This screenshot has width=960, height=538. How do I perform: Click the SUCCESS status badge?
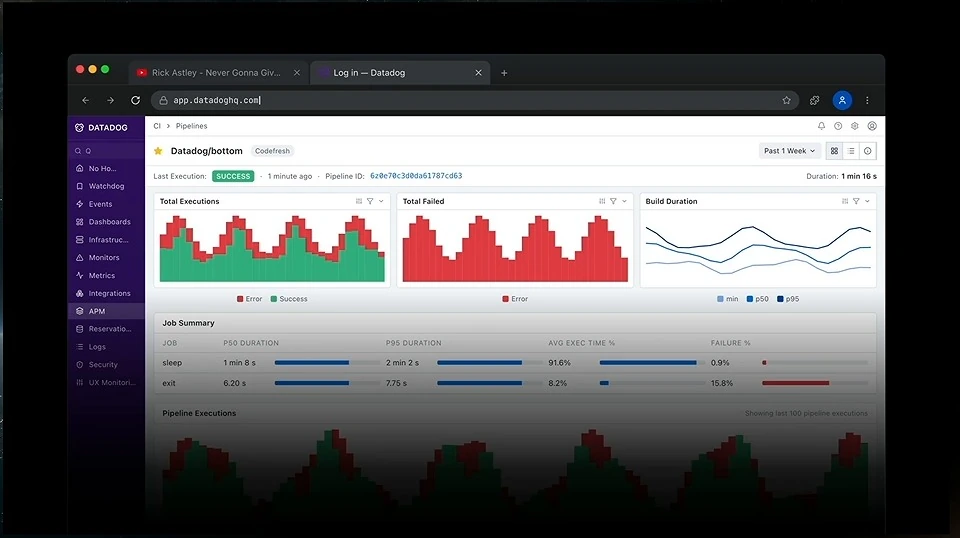(233, 176)
